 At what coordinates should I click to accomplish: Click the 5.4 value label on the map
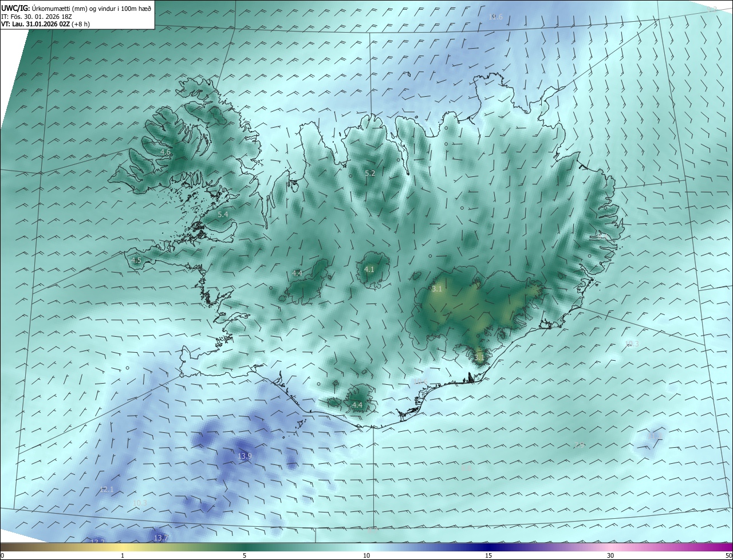[x=223, y=215]
